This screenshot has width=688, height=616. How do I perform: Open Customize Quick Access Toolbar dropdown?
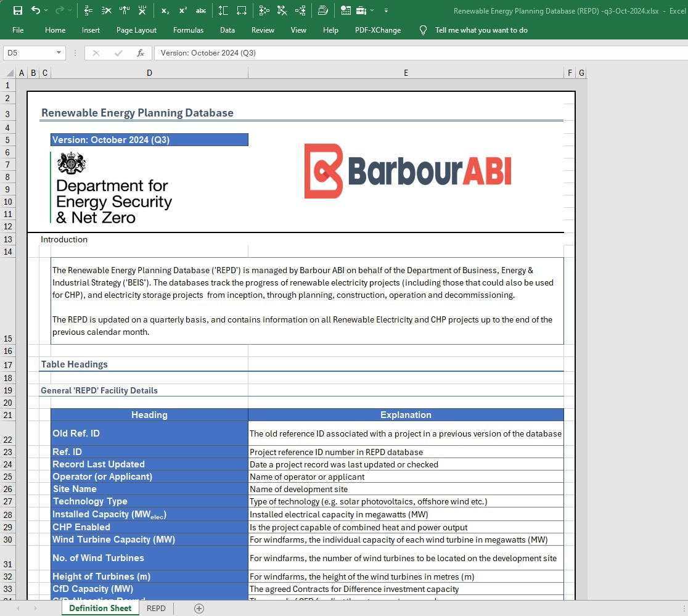386,10
